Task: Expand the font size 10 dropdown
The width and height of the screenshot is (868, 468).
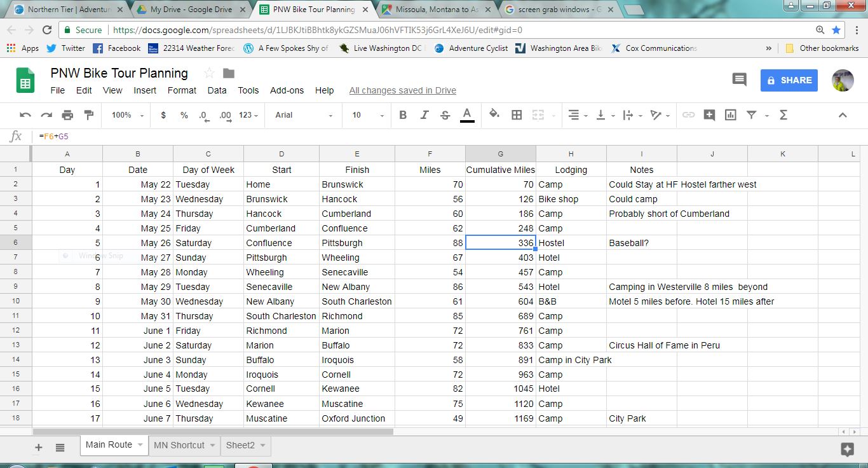Action: [x=369, y=115]
